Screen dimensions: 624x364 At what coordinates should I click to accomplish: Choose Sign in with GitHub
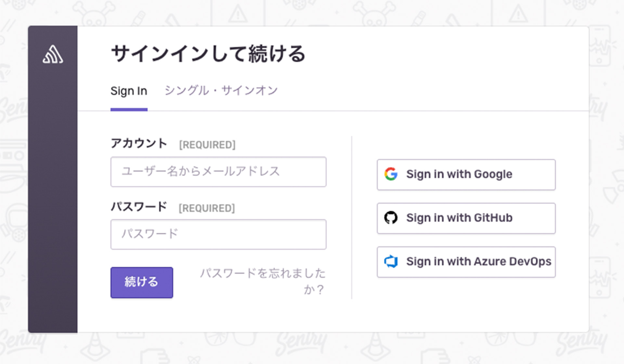point(466,218)
